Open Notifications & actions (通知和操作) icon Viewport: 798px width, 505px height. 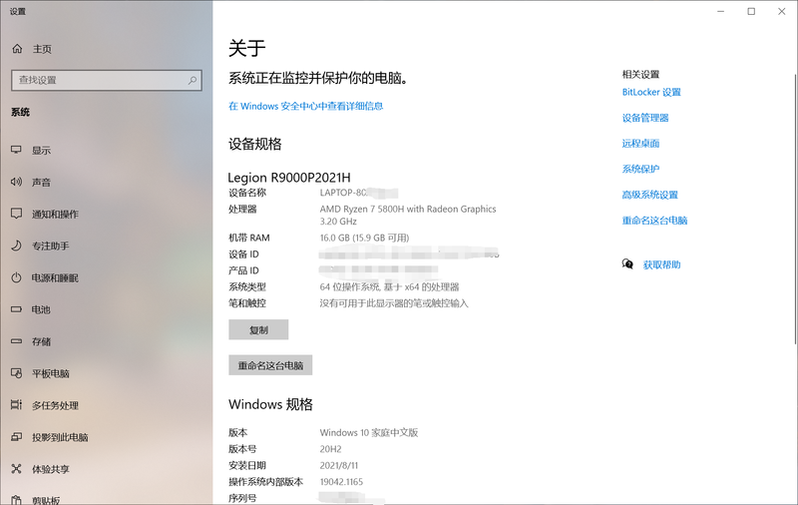16,214
